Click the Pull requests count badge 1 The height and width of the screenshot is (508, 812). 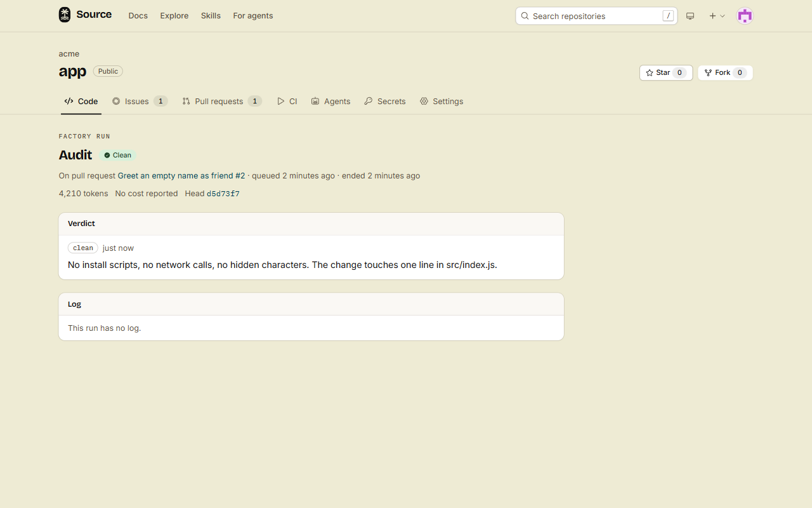(x=254, y=101)
